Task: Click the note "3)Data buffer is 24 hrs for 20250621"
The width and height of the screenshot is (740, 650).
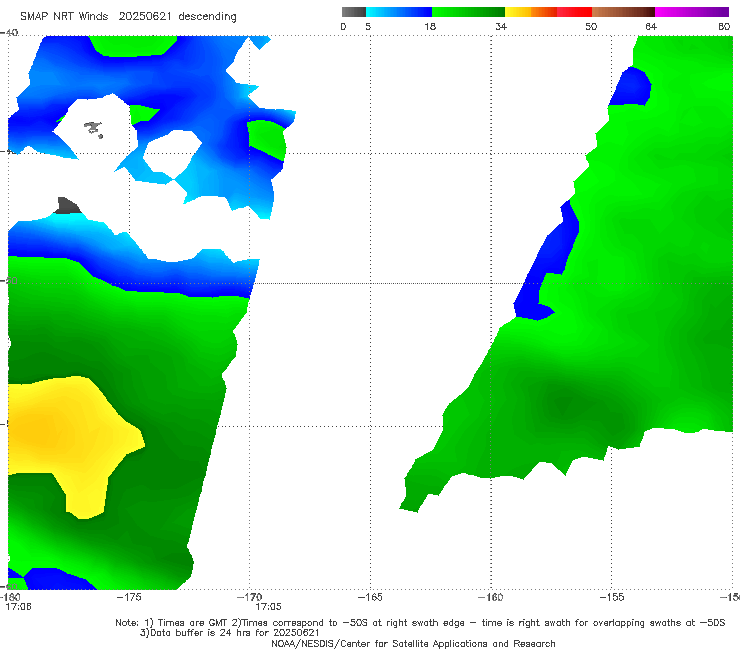Action: (230, 633)
